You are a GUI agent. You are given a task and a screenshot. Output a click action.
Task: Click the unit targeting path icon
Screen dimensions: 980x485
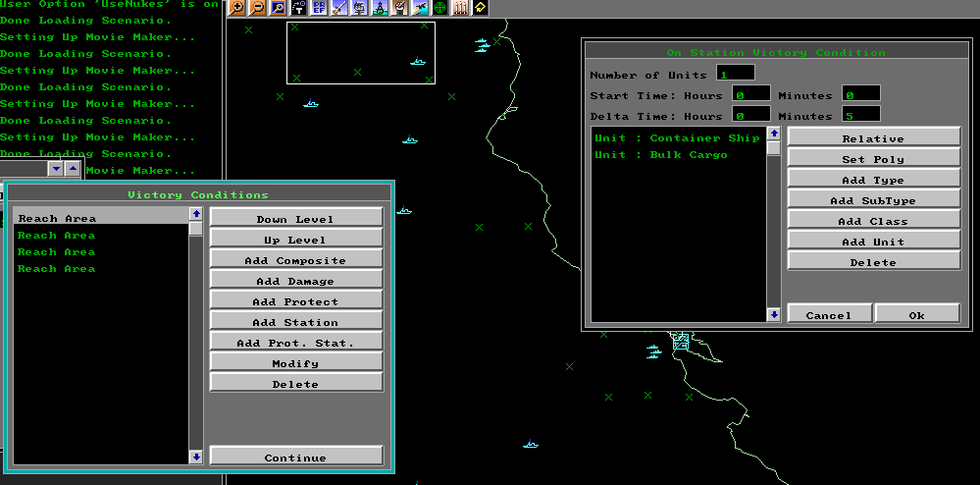pos(298,8)
